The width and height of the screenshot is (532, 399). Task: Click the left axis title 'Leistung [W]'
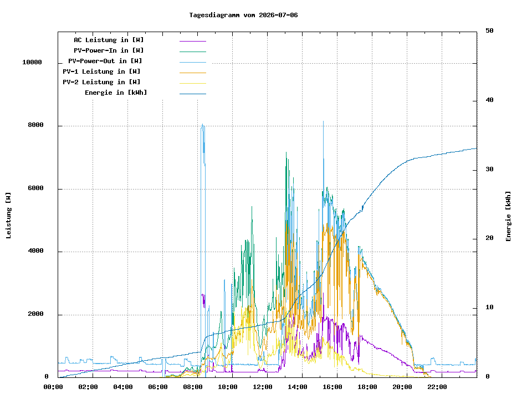pos(8,216)
